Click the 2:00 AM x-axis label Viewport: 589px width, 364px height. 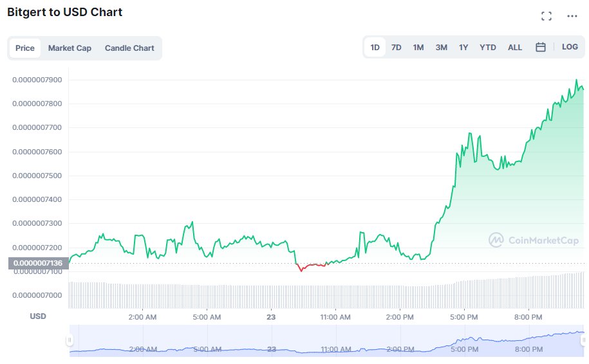142,317
